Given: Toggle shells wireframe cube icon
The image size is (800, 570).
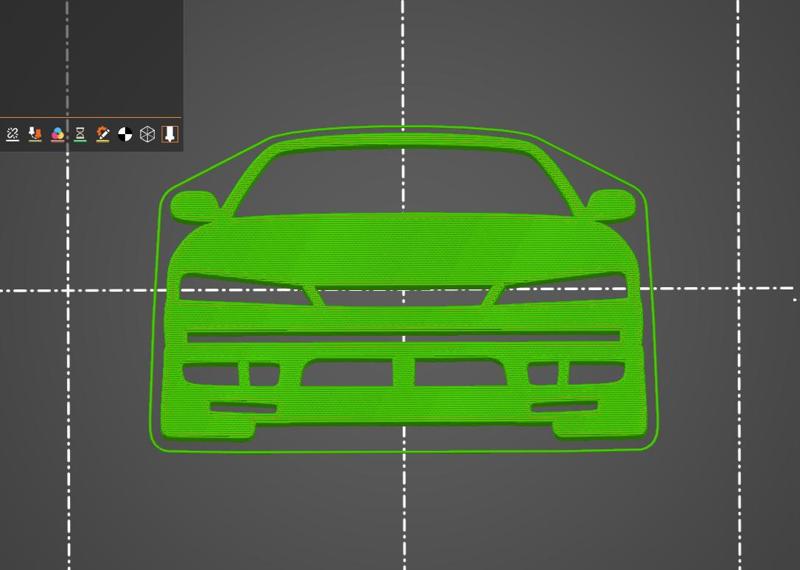Looking at the screenshot, I should (x=147, y=134).
